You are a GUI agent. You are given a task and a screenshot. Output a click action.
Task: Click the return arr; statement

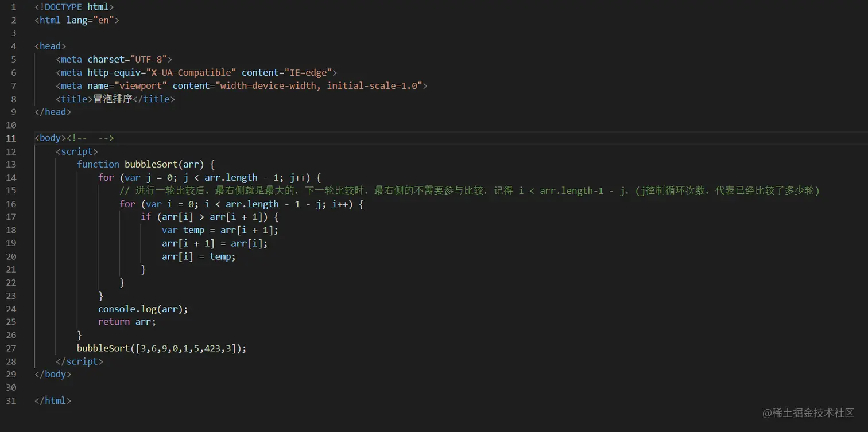click(x=127, y=322)
